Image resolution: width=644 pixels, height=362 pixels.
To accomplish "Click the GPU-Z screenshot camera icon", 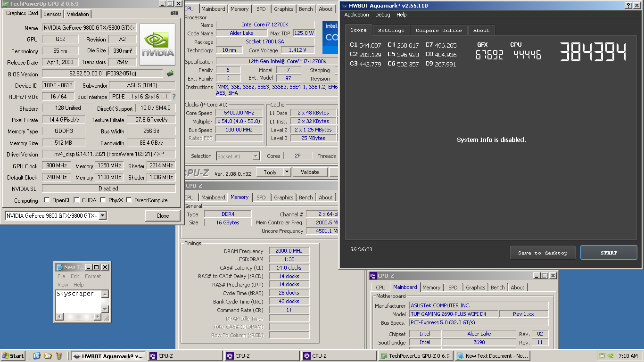I will pyautogui.click(x=174, y=13).
